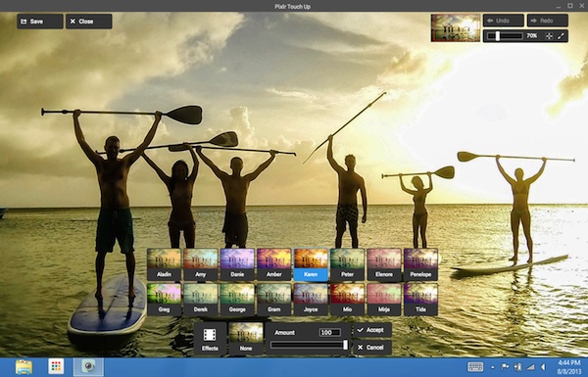Click the network signal tray icon
Image resolution: width=588 pixels, height=377 pixels.
[x=530, y=367]
